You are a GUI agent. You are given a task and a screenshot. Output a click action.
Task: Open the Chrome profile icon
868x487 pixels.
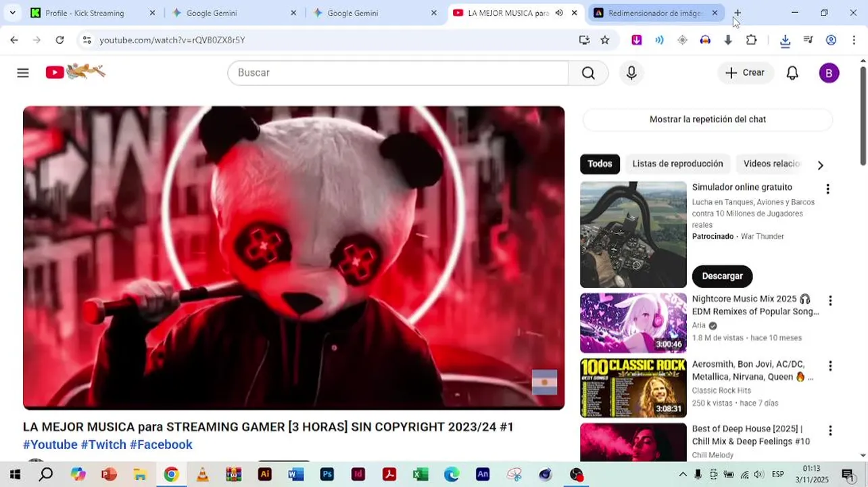tap(831, 40)
